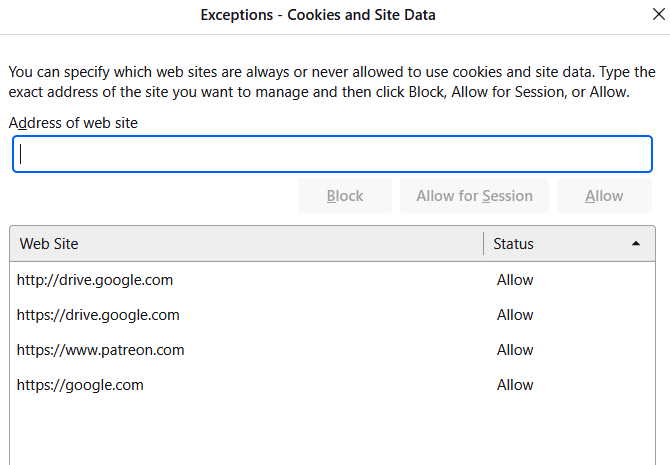Image resolution: width=670 pixels, height=465 pixels.
Task: Click the "Address of web site" label
Action: click(73, 123)
